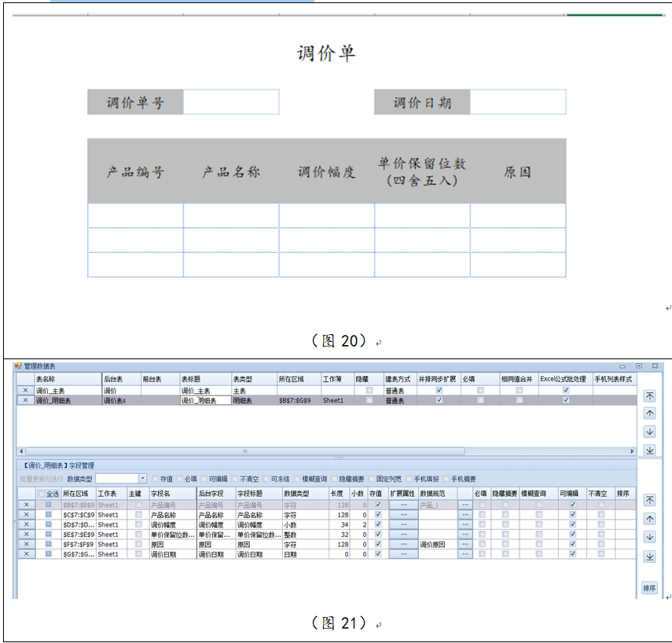This screenshot has height=643, width=672.
Task: Click move-to-top arrow for the upper table list
Action: coord(649,396)
